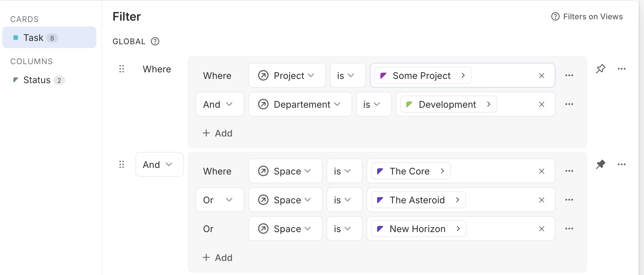644x275 pixels.
Task: Remove The Asteroid filter value
Action: point(541,200)
